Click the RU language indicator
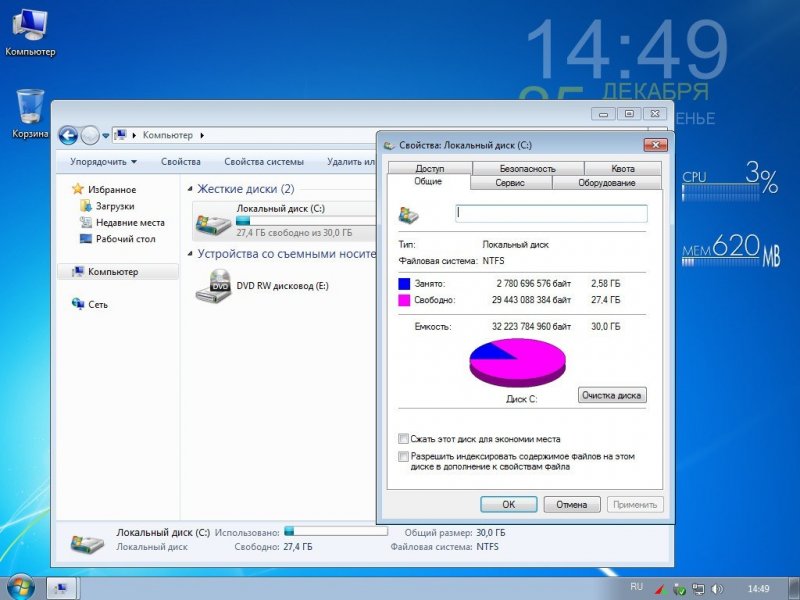 click(x=636, y=587)
